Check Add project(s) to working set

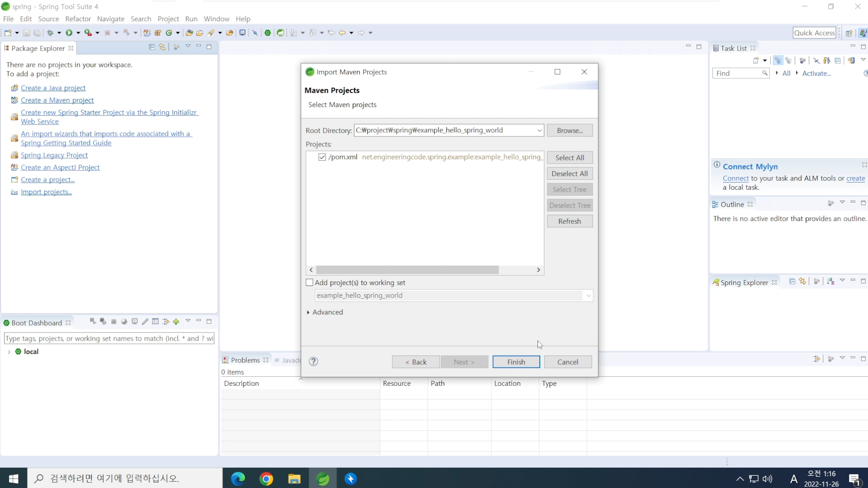click(x=310, y=282)
